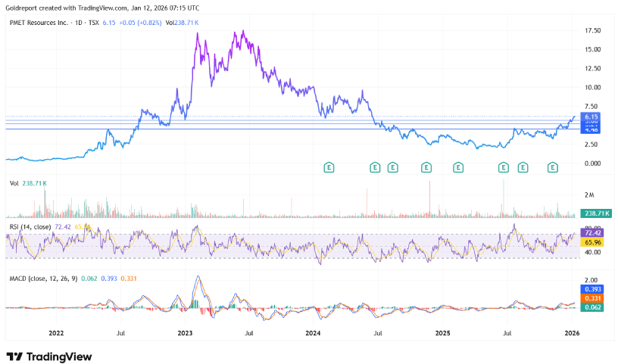Click the third earnings E marker
618x364 pixels.
[392, 166]
